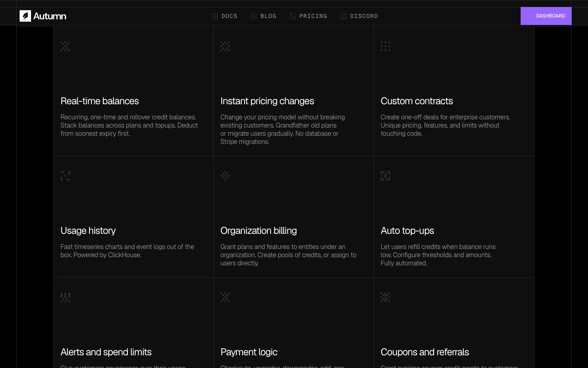Click the dotted icon beside Pricing

pos(292,16)
